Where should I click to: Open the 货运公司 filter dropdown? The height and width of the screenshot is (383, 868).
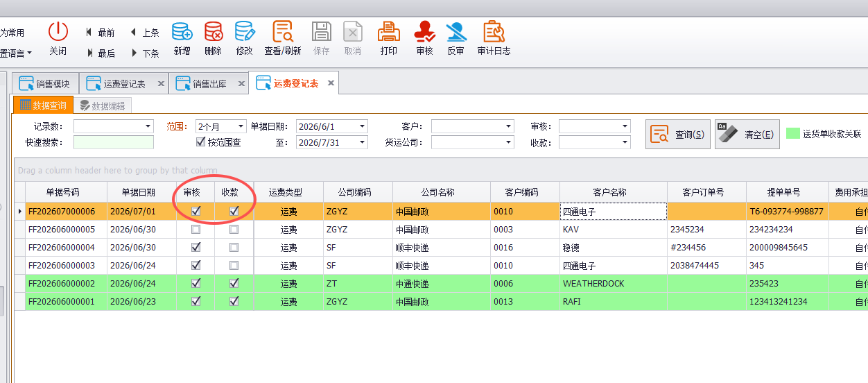[x=509, y=142]
